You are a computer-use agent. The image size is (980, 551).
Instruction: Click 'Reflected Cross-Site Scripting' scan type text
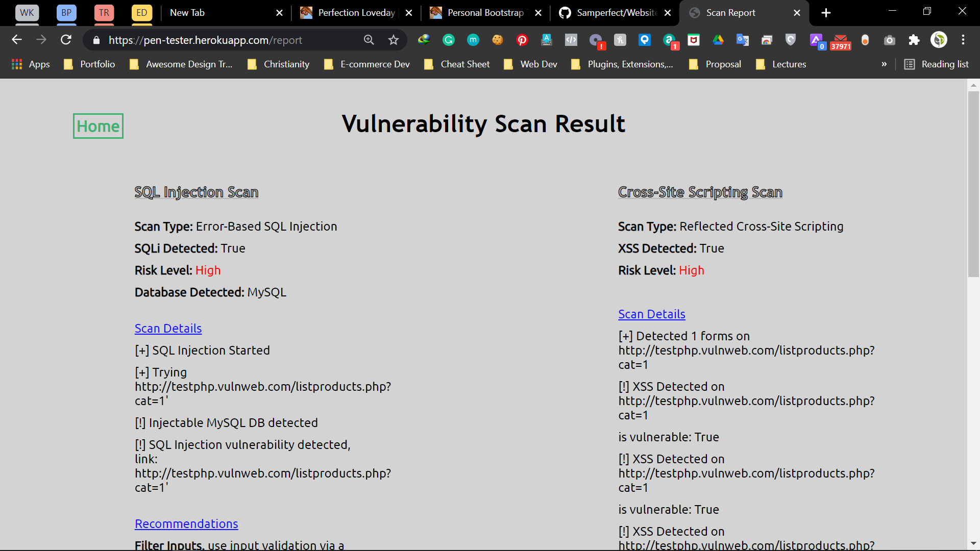[762, 227]
